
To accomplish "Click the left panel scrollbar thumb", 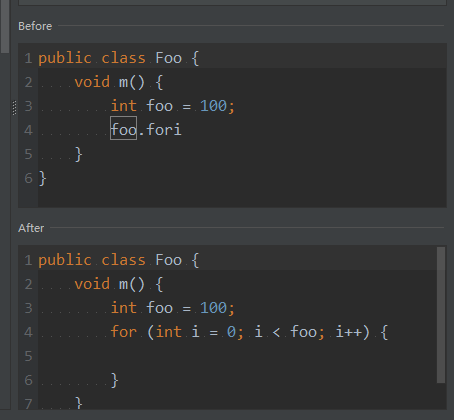I will click(5, 26).
